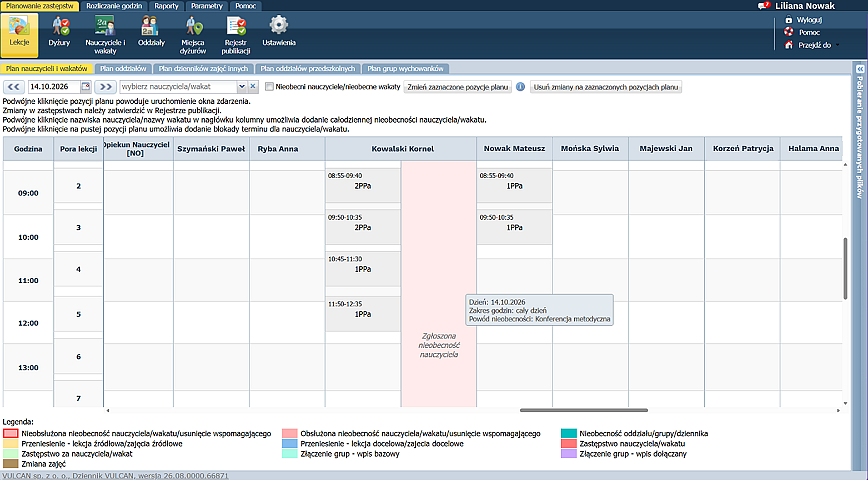
Task: Open Nauczyciele i wakaty section
Action: click(x=105, y=35)
